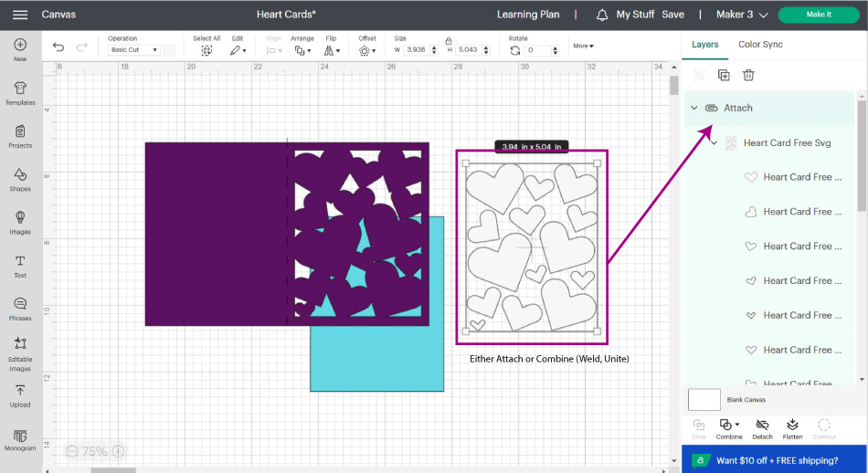Open the Operation Basic Cut dropdown
The width and height of the screenshot is (868, 473).
134,50
